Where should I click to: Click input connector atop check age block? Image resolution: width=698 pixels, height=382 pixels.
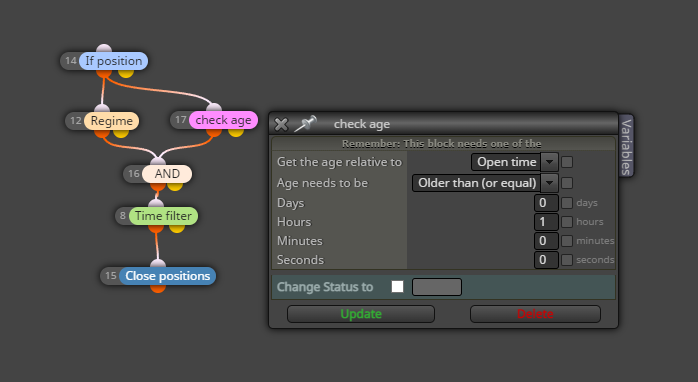[214, 108]
